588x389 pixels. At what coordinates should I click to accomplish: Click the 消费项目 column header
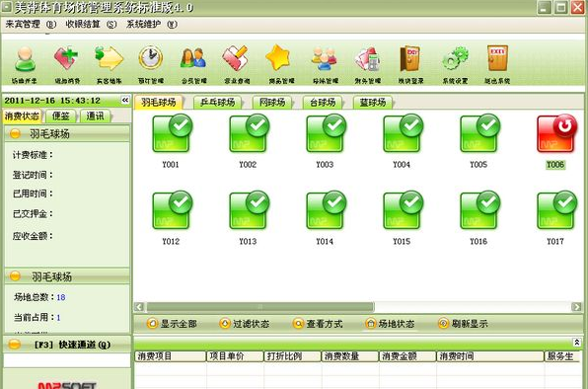pos(171,356)
